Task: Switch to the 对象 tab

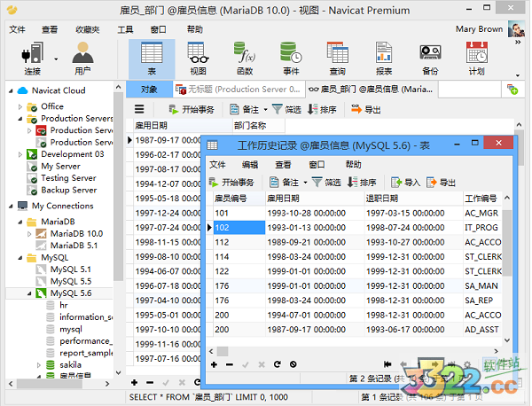Action: (149, 90)
